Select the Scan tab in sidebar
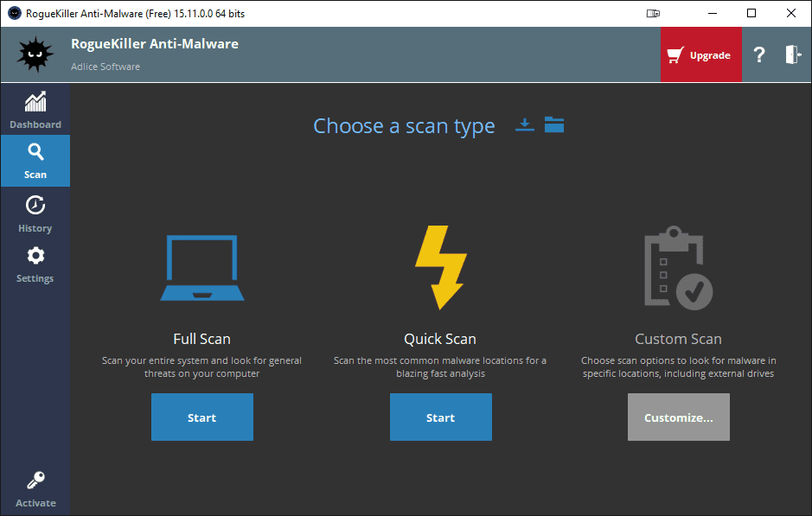This screenshot has height=516, width=812. point(35,161)
